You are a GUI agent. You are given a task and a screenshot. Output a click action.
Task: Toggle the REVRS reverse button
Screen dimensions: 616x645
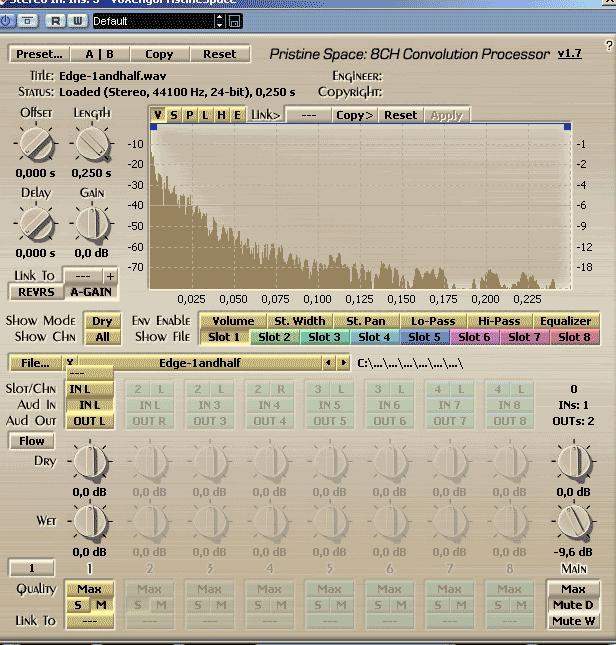36,292
